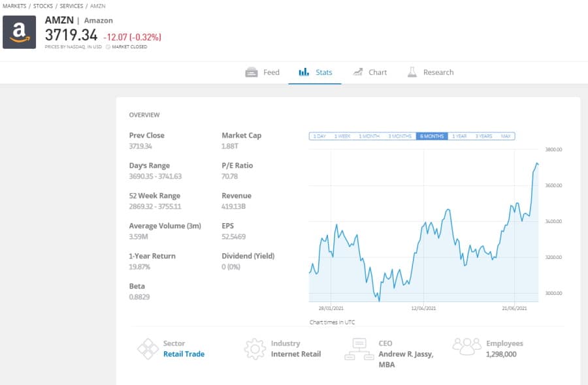Click the Internet Retail industry text
588x385 pixels.
click(296, 354)
